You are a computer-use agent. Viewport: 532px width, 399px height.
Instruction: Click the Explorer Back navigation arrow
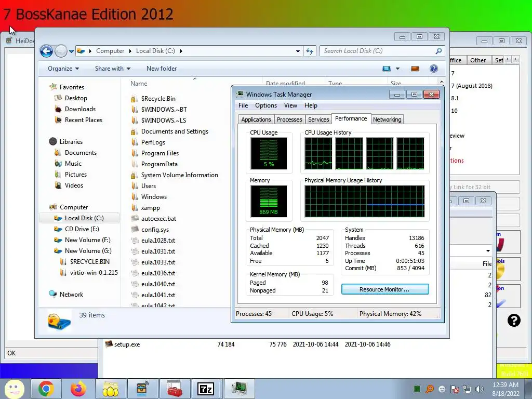coord(46,51)
